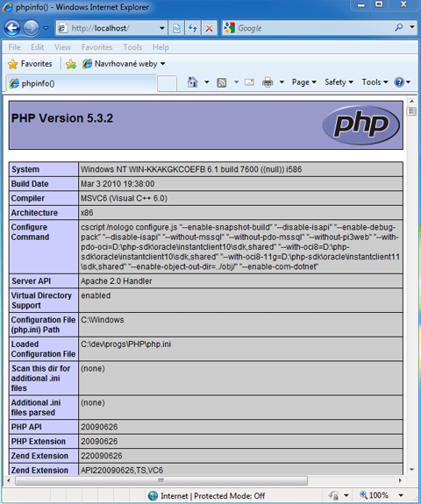Open a new blank tab
Image resolution: width=421 pixels, height=504 pixels.
pos(167,83)
